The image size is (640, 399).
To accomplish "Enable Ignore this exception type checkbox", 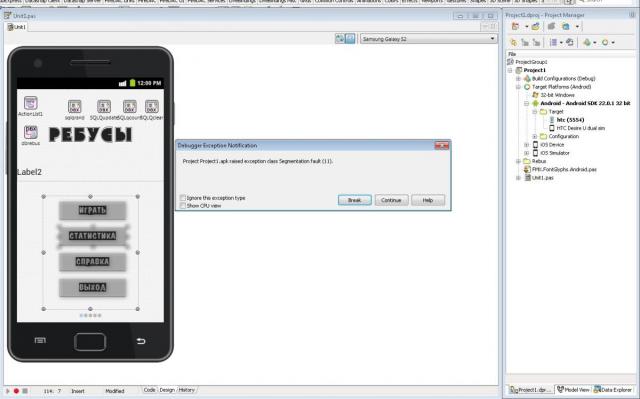I will click(x=182, y=198).
